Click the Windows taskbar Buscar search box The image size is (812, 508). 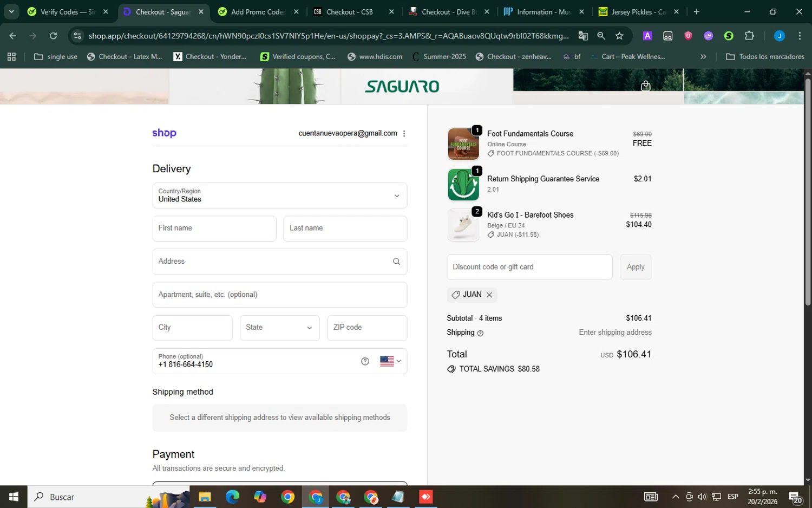point(108,497)
